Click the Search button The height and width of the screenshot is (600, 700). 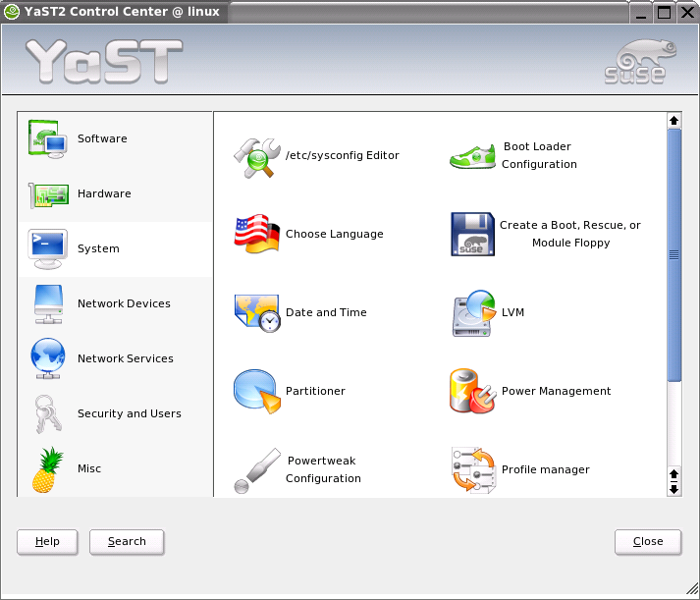pos(127,542)
